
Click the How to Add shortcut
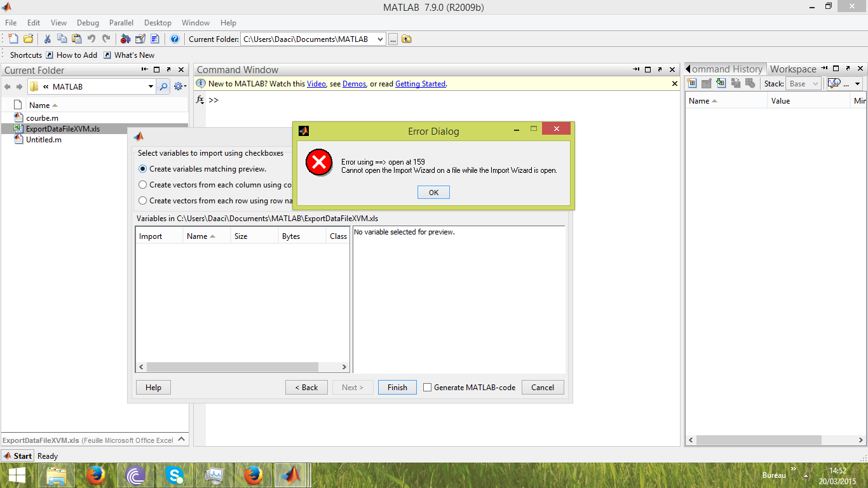coord(71,55)
